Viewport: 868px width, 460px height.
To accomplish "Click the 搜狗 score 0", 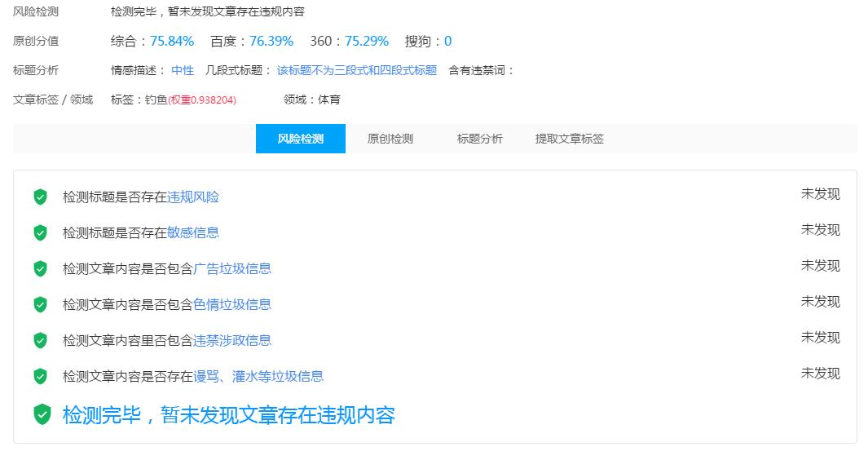I will 447,41.
